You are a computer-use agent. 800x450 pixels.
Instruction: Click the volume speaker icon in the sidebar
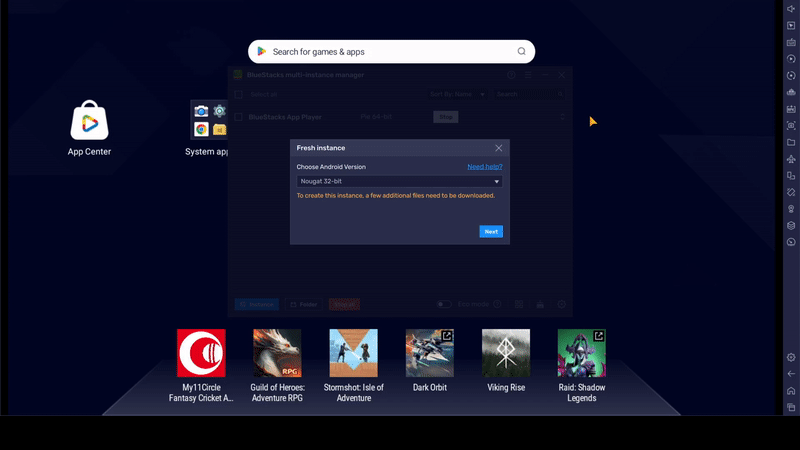791,9
